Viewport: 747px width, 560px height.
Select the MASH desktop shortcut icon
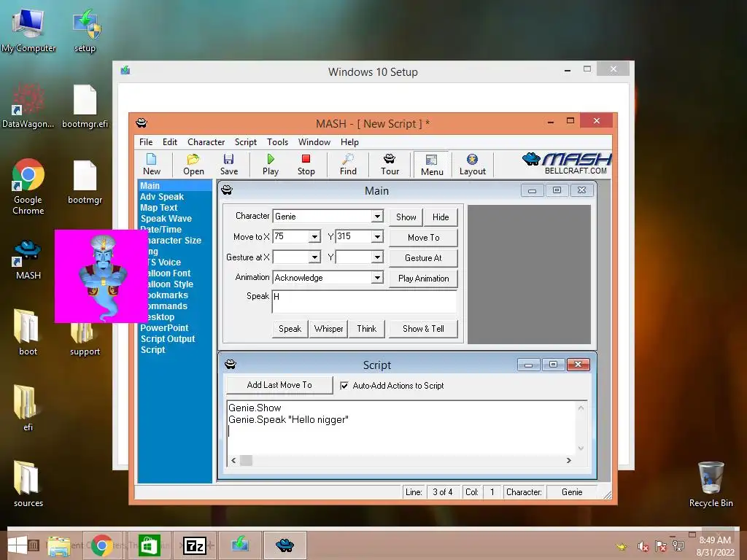[28, 260]
